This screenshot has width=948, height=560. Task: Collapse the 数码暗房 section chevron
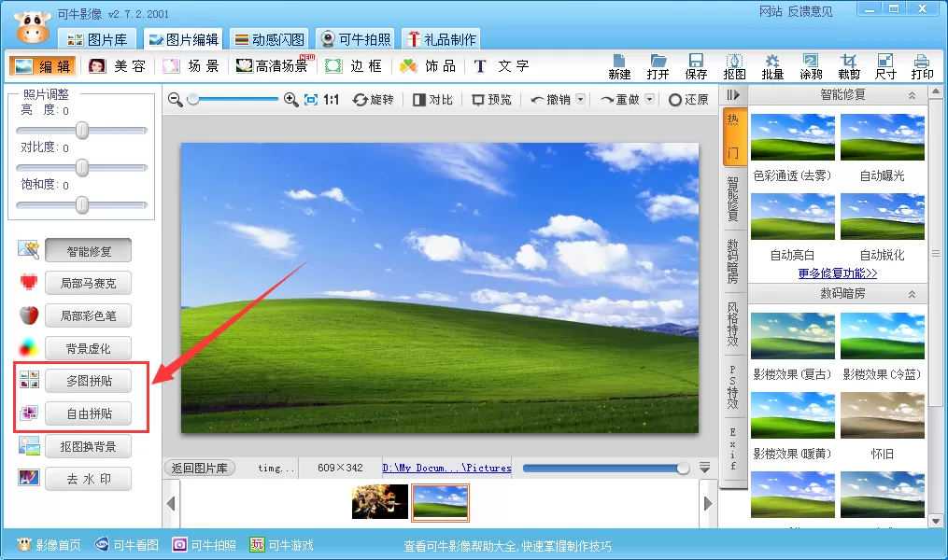(912, 294)
